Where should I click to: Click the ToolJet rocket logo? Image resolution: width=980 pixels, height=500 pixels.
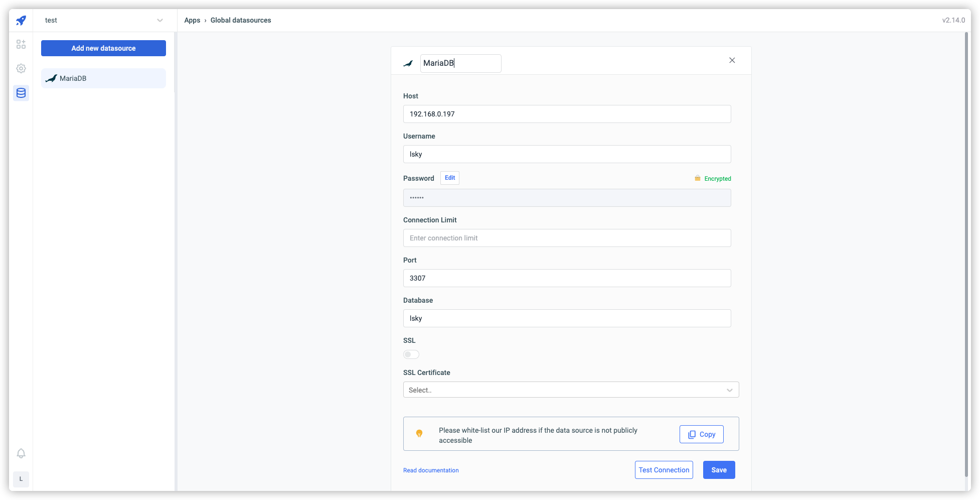[21, 20]
